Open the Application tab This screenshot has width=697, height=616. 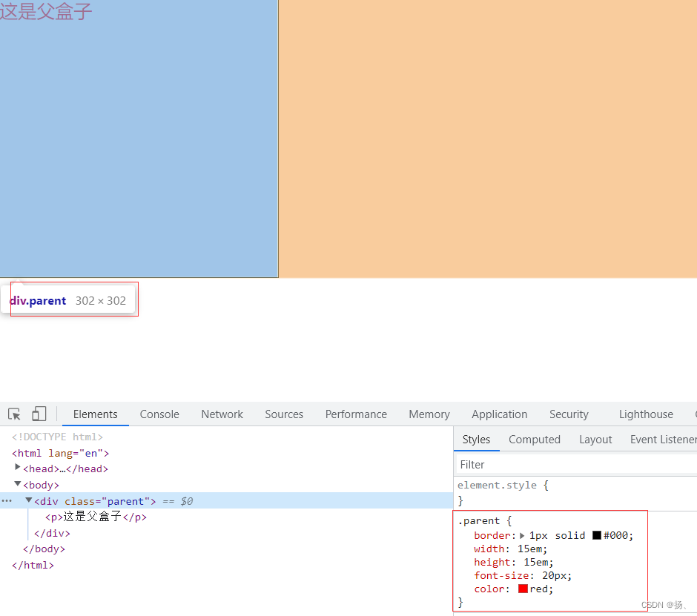500,414
